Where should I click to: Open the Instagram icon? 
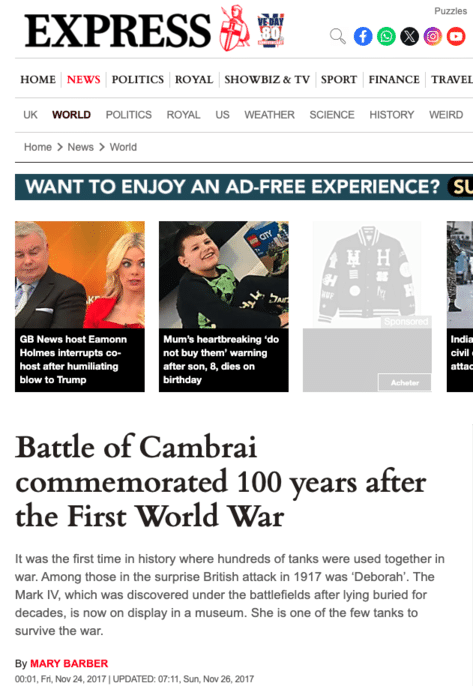click(x=433, y=36)
